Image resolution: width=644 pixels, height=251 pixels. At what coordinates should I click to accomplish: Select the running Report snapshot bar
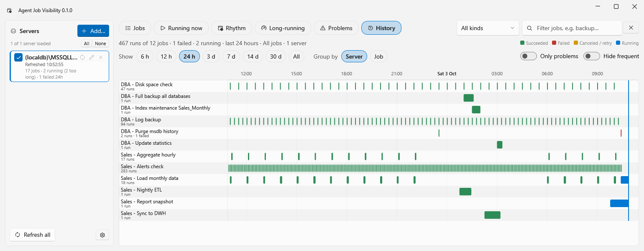point(619,203)
